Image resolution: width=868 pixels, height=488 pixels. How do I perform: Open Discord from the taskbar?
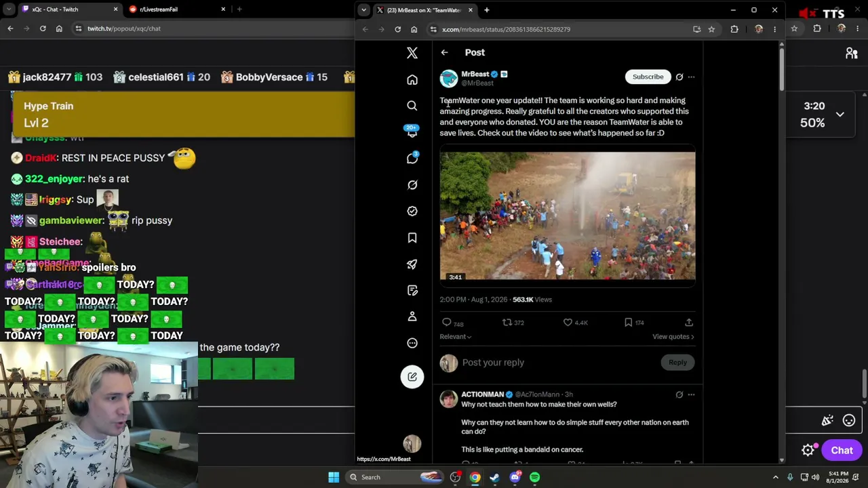[515, 477]
